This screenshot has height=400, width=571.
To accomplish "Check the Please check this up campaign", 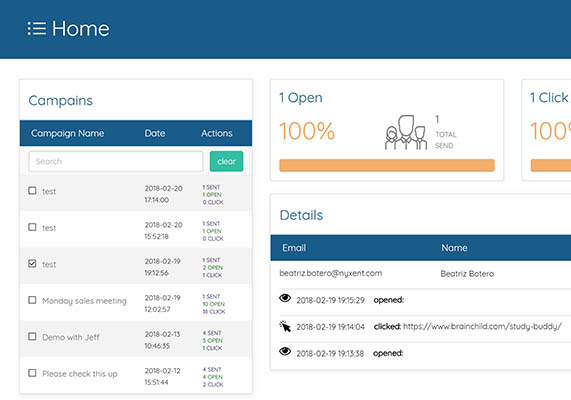I will point(32,373).
